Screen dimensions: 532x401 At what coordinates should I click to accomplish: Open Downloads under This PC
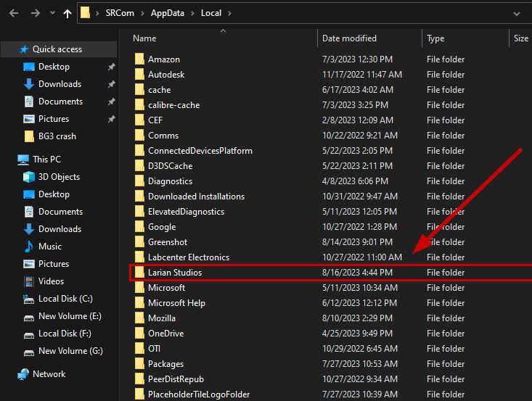pyautogui.click(x=60, y=229)
